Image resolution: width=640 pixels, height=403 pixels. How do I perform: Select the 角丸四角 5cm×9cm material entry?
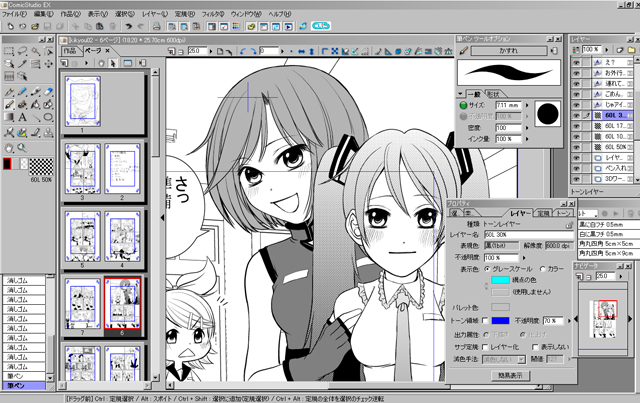[x=607, y=254]
